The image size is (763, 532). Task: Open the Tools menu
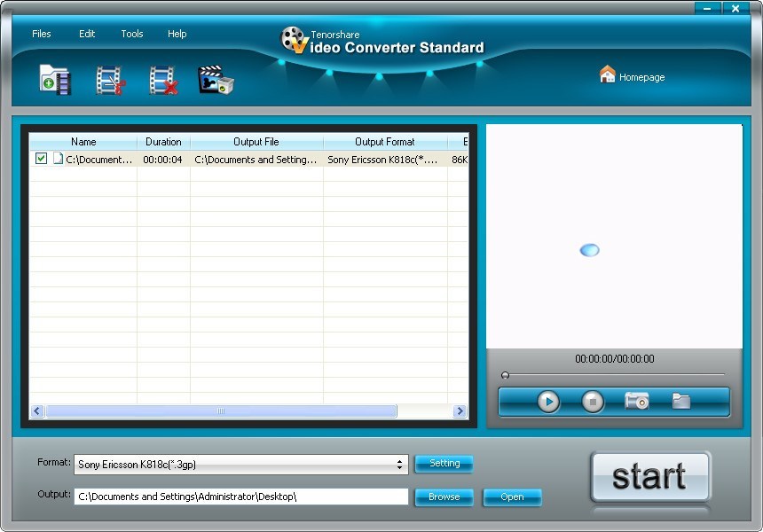click(x=131, y=34)
